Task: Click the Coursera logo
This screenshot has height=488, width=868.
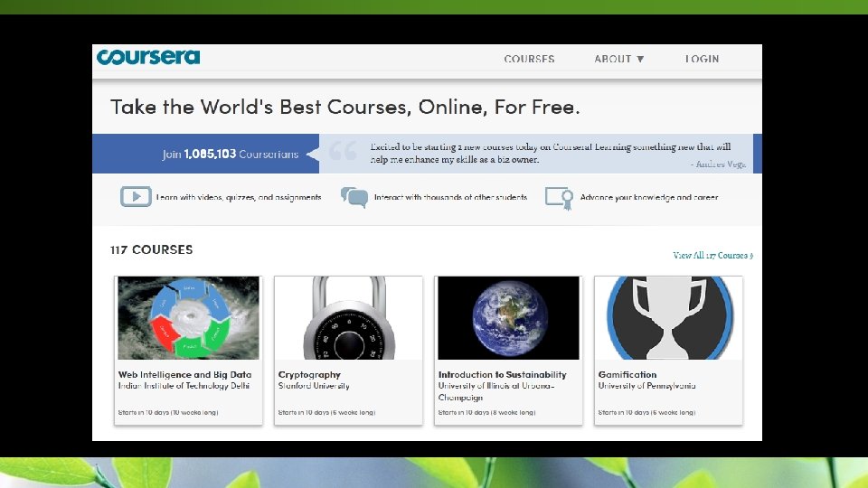Action: [x=147, y=57]
